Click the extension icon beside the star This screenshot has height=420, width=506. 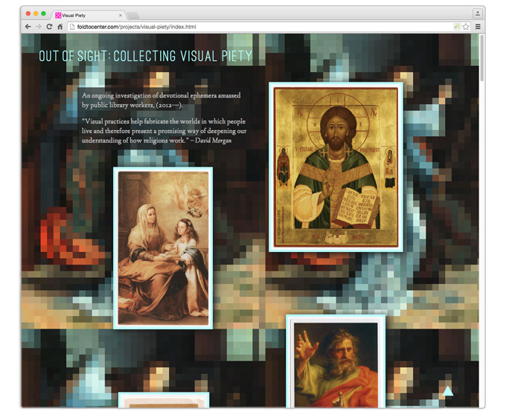coord(457,27)
